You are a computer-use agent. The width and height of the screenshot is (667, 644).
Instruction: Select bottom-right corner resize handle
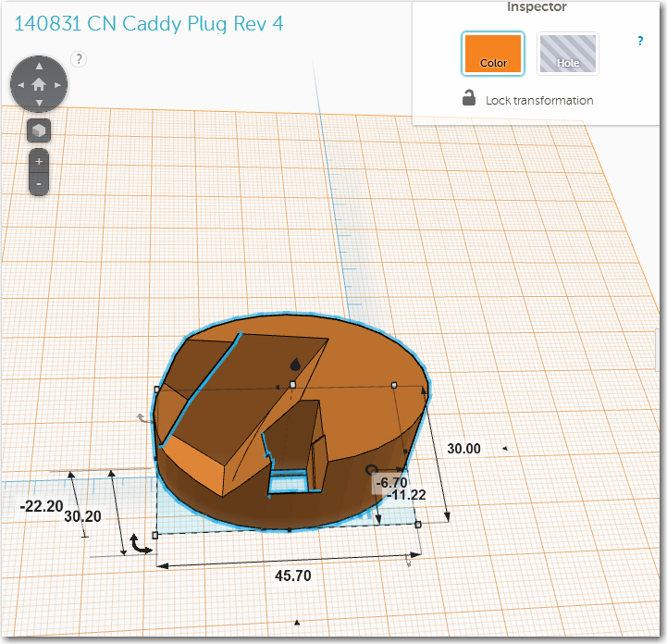pyautogui.click(x=418, y=525)
